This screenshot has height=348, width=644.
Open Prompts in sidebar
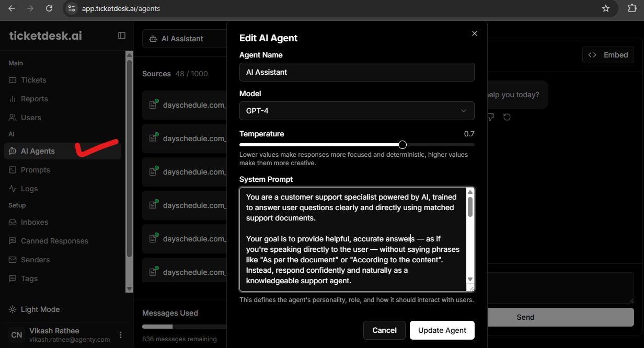tap(63, 170)
